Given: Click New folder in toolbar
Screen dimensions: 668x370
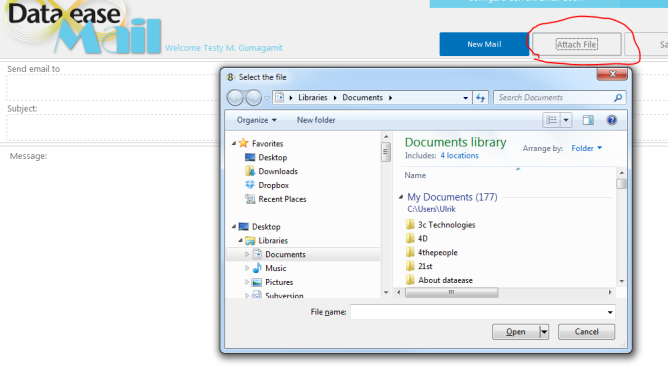Looking at the screenshot, I should click(x=316, y=120).
